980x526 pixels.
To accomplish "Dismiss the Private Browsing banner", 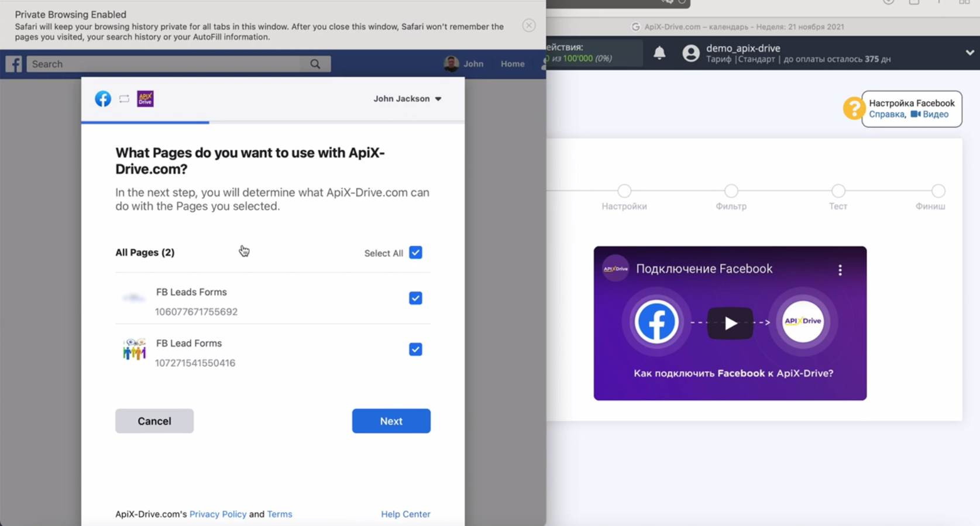I will coord(529,25).
